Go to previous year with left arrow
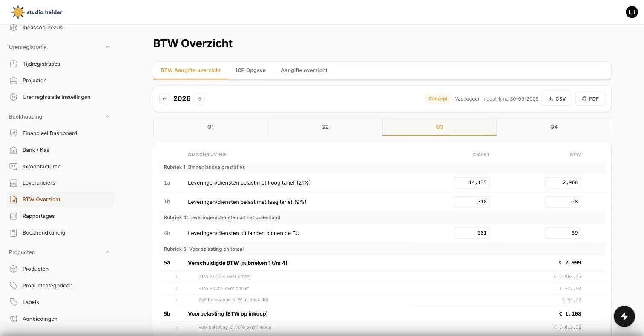644x336 pixels. pyautogui.click(x=165, y=99)
